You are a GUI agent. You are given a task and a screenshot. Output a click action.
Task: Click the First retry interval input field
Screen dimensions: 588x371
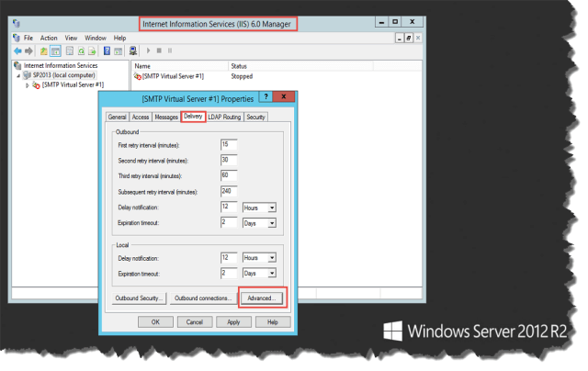(x=229, y=145)
